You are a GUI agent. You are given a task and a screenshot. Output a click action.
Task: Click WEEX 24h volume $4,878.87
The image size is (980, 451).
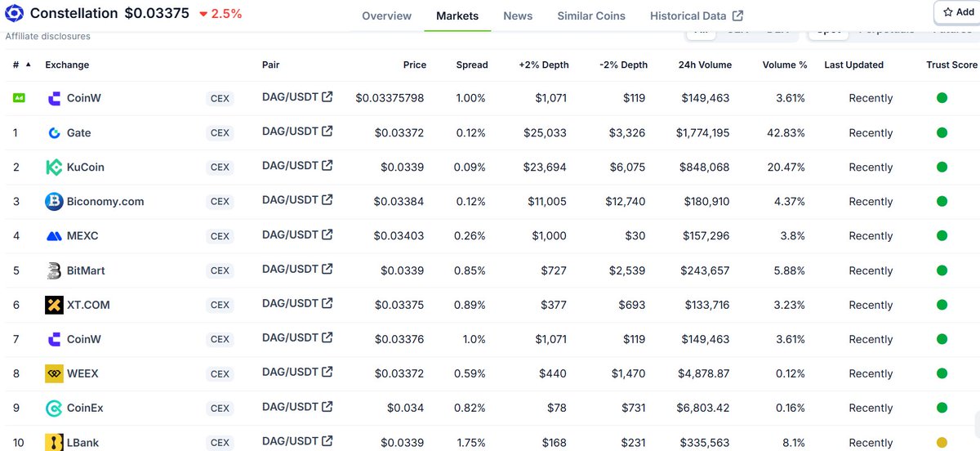(x=704, y=373)
